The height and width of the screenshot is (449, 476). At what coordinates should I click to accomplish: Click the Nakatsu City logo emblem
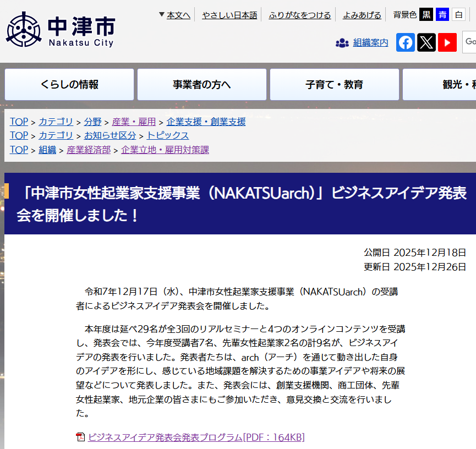[23, 30]
